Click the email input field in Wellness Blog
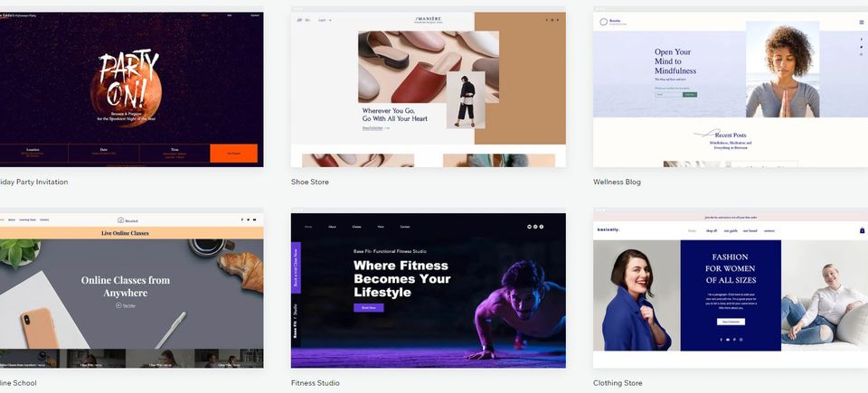The width and height of the screenshot is (868, 393). (x=666, y=94)
